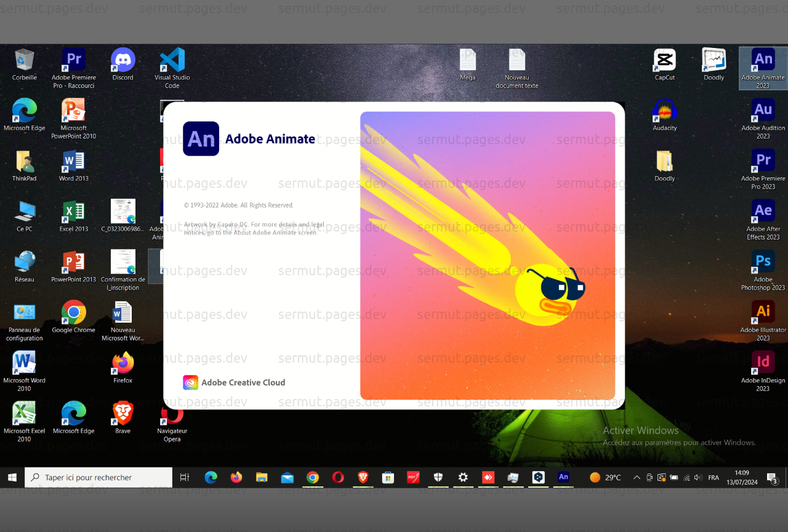Launch Discord from the desktop
788x532 pixels.
tap(123, 58)
